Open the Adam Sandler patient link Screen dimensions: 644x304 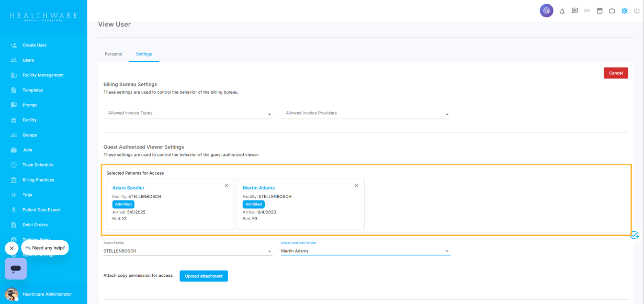[x=128, y=188]
